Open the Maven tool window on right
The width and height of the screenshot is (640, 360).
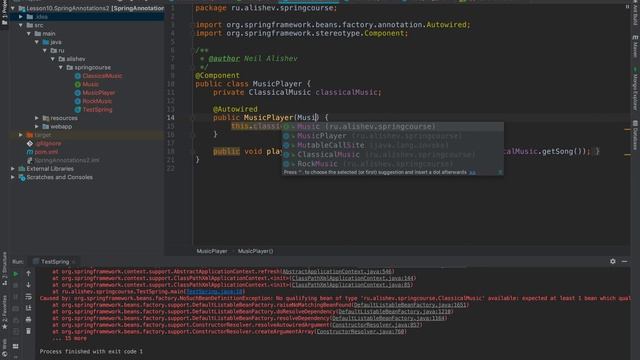635,46
